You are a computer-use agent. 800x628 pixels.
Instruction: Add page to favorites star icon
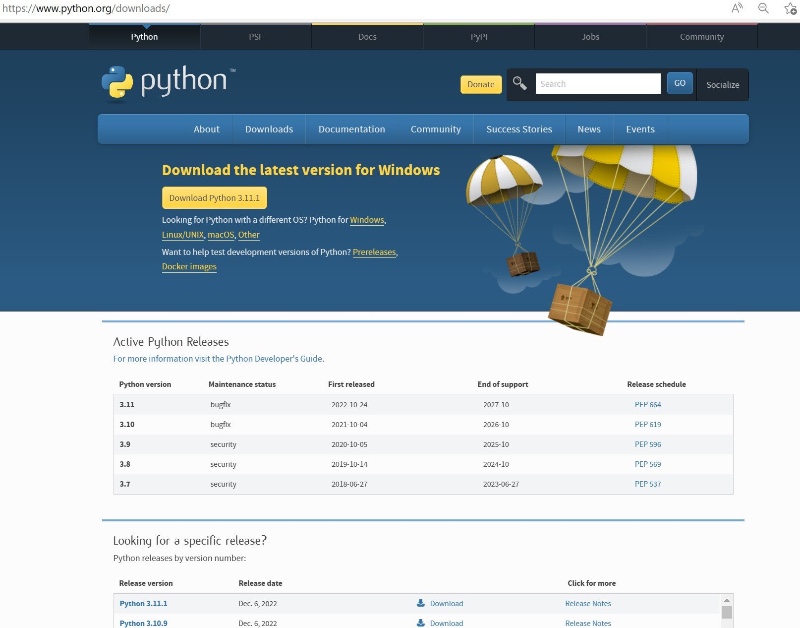pyautogui.click(x=790, y=8)
